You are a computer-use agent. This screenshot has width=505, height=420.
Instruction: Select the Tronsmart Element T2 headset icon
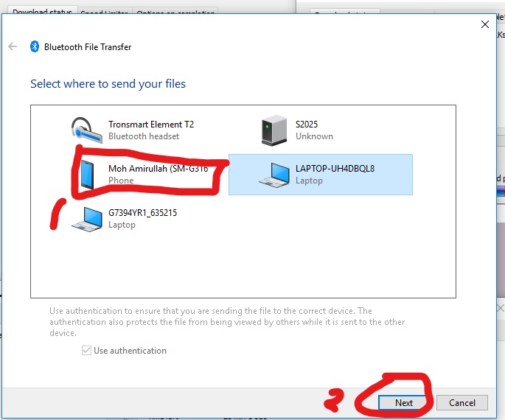87,130
